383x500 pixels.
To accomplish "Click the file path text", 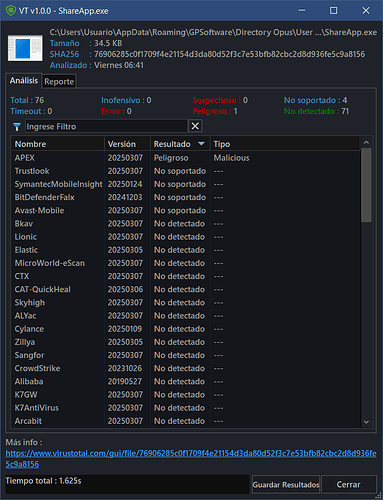I will (213, 32).
